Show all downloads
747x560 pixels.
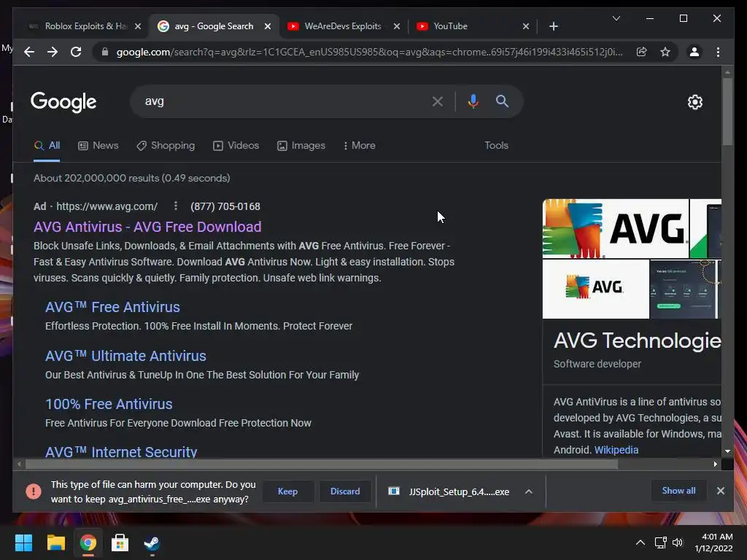[678, 491]
